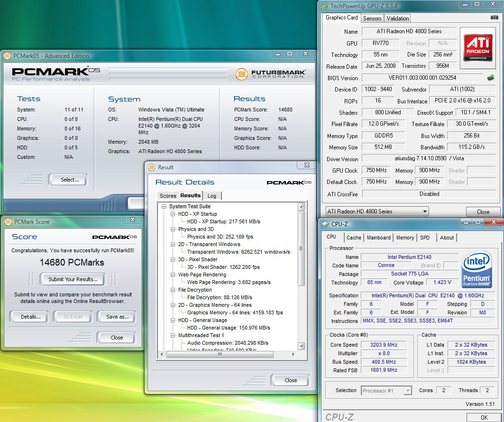Select 'Physics and 3D: 252.189 fps' row
Viewport: 504px width, 422px height.
click(x=220, y=237)
